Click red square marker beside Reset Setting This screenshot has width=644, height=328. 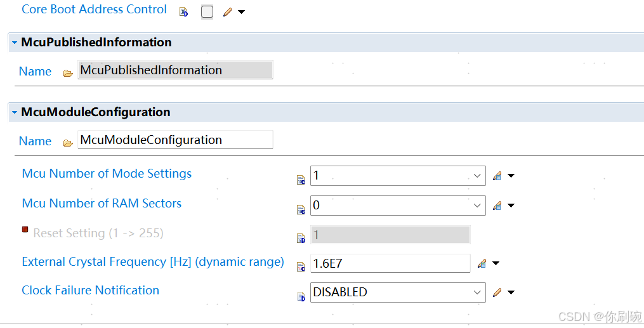point(25,230)
